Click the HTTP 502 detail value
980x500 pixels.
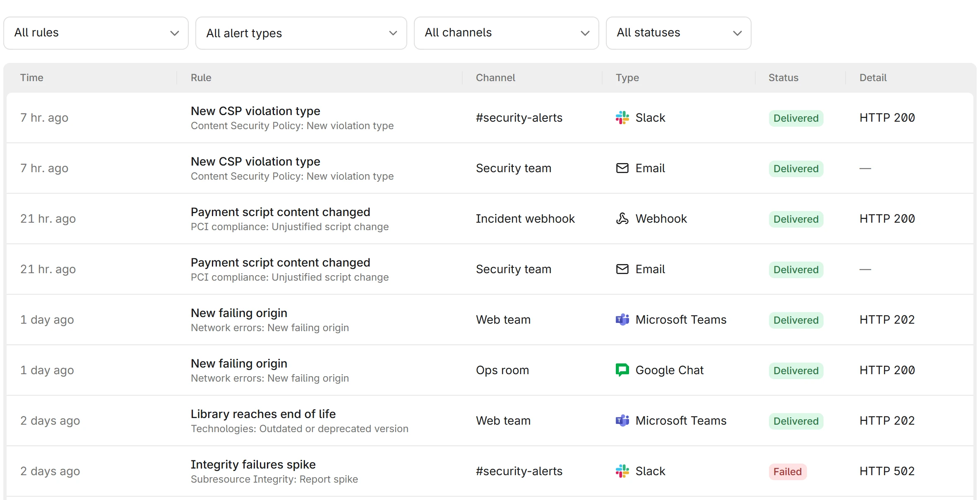[887, 471]
